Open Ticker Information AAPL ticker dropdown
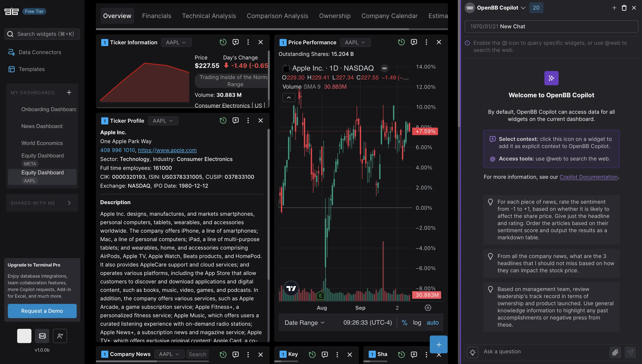 pos(176,42)
